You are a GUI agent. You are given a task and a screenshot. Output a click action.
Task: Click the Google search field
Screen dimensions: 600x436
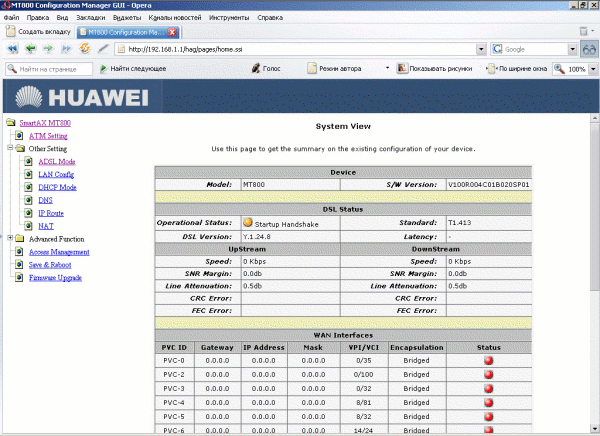(529, 49)
